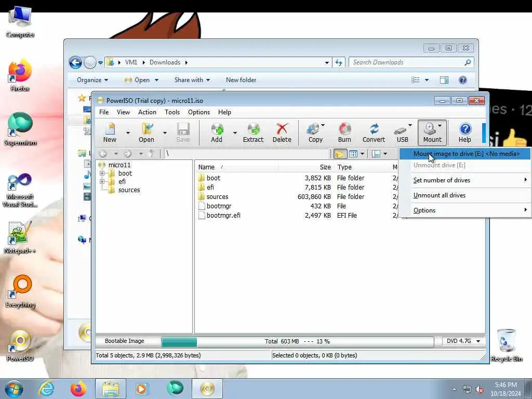Open the File menu
Screen dimensions: 532x399
(x=104, y=112)
